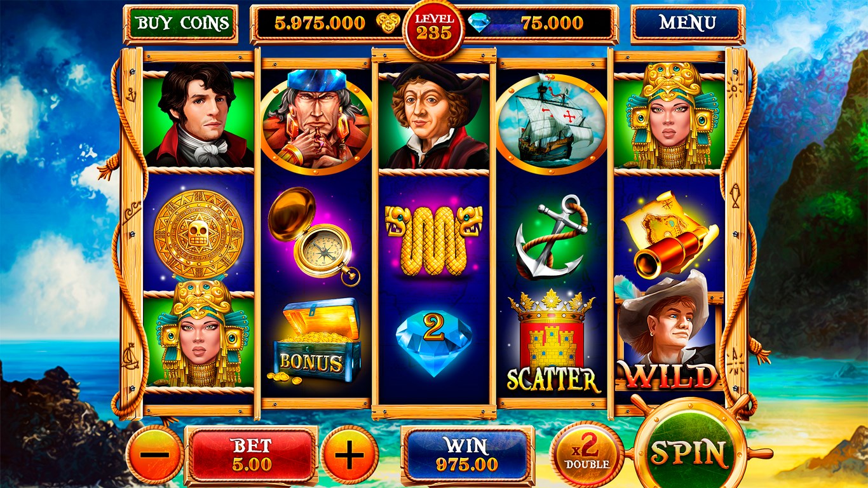Hit the green SPIN wheel button
This screenshot has width=868, height=488.
pyautogui.click(x=688, y=453)
